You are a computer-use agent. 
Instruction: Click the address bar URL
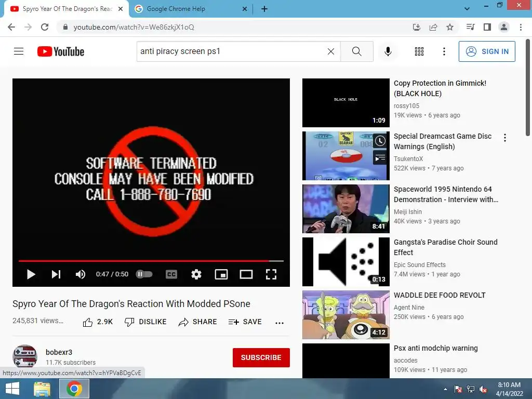134,27
